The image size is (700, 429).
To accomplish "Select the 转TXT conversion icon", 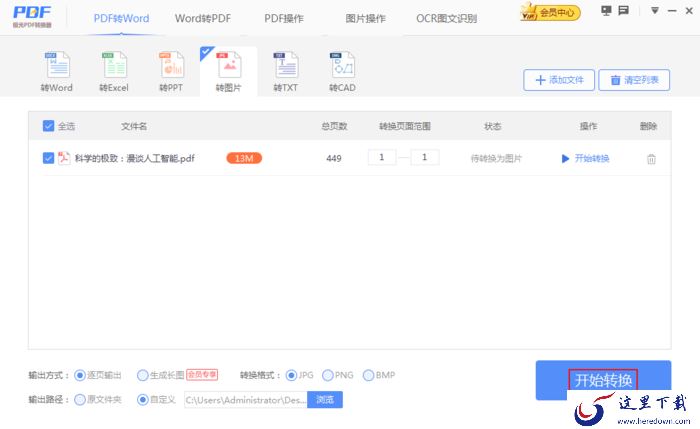I will 286,71.
